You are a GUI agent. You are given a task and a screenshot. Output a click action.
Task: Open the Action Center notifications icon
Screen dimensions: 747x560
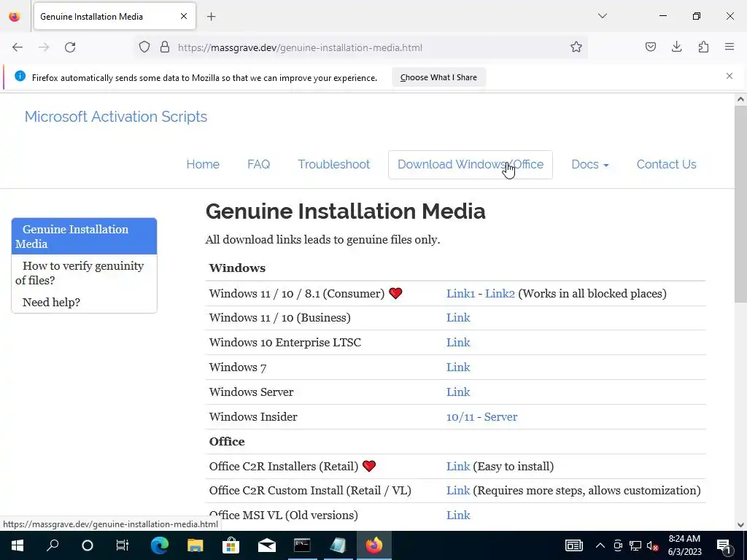[x=724, y=545]
